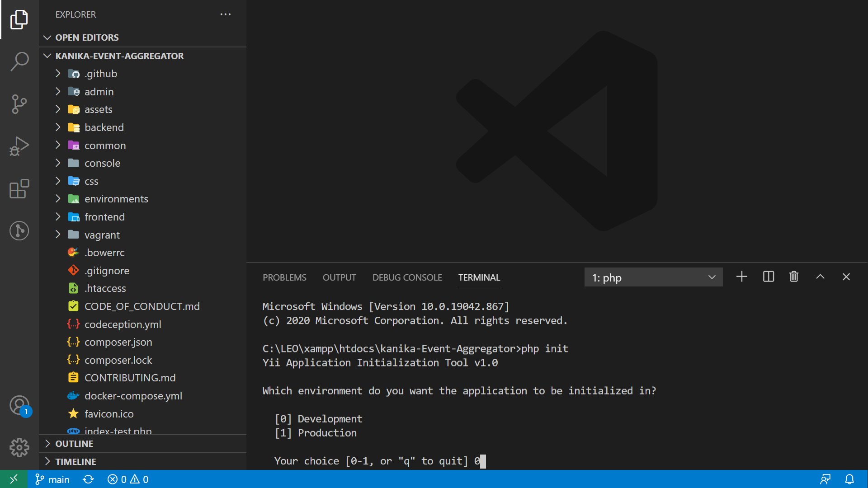This screenshot has width=868, height=488.
Task: Switch to the PROBLEMS tab
Action: pyautogui.click(x=284, y=277)
